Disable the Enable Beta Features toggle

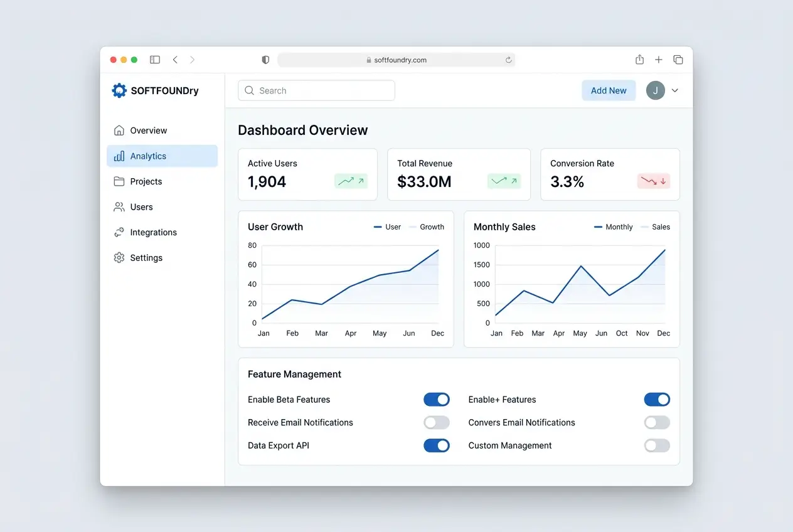click(x=437, y=399)
